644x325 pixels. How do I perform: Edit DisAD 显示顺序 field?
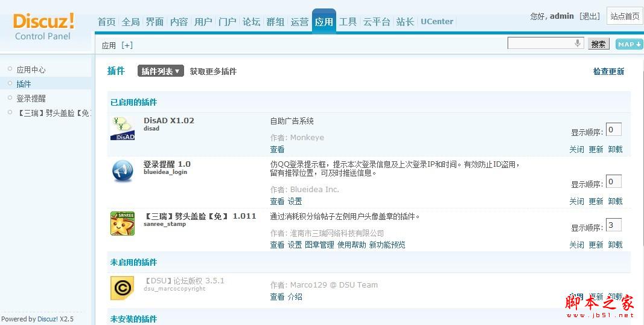tap(614, 129)
